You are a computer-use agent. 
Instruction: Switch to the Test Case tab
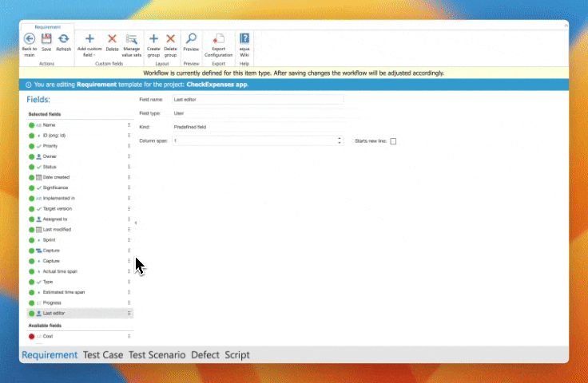[x=103, y=355]
